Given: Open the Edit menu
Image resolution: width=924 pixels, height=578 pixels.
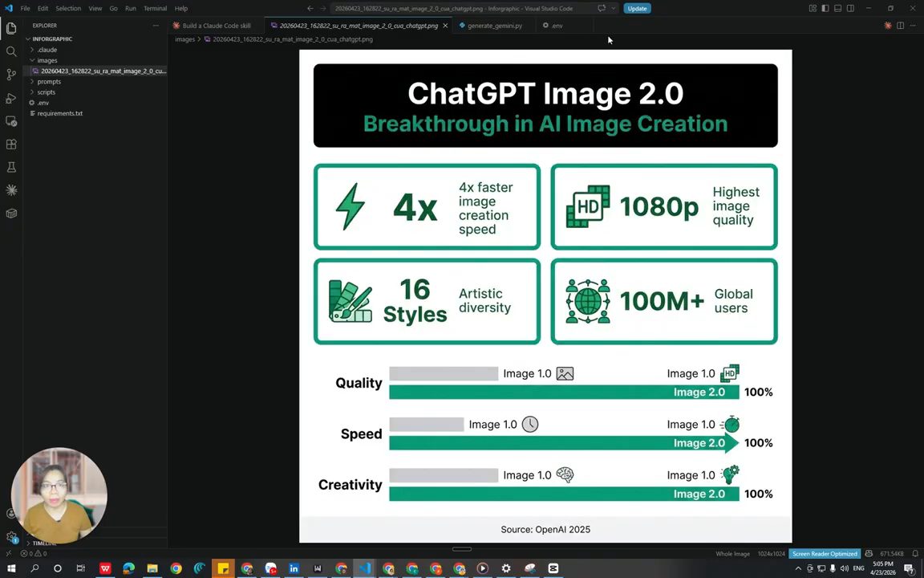Looking at the screenshot, I should pyautogui.click(x=43, y=8).
